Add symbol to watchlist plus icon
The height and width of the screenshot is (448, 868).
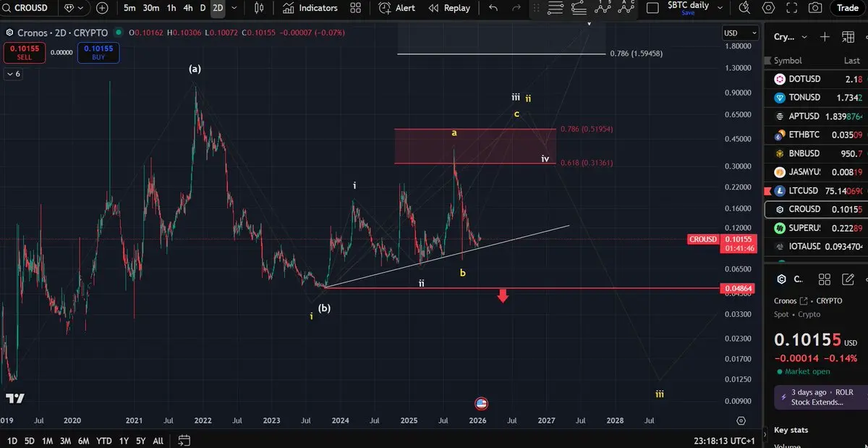tap(825, 37)
